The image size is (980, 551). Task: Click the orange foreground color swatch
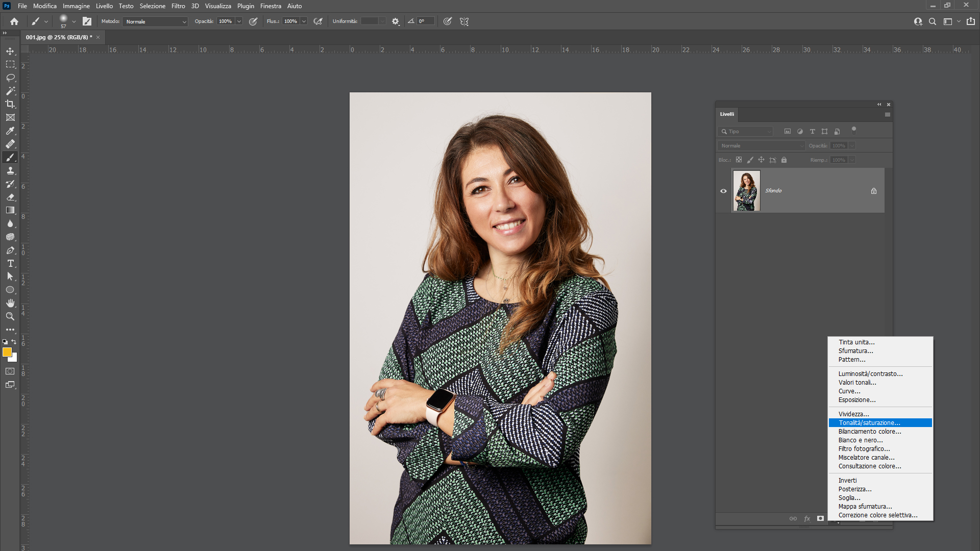(7, 352)
